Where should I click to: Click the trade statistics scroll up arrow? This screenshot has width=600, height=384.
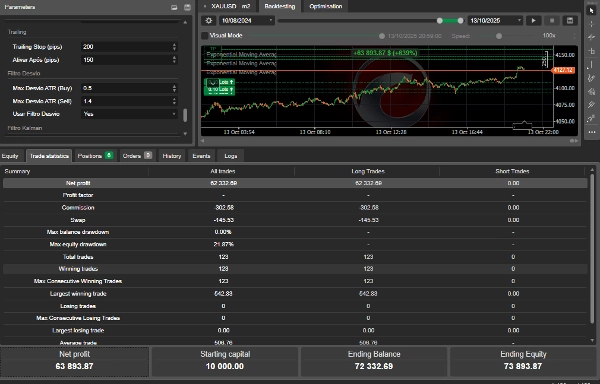tap(592, 169)
